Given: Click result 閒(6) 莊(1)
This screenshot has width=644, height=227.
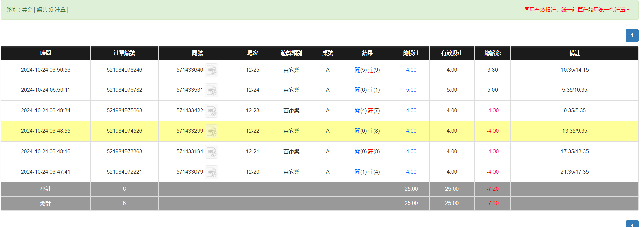Looking at the screenshot, I should (367, 90).
